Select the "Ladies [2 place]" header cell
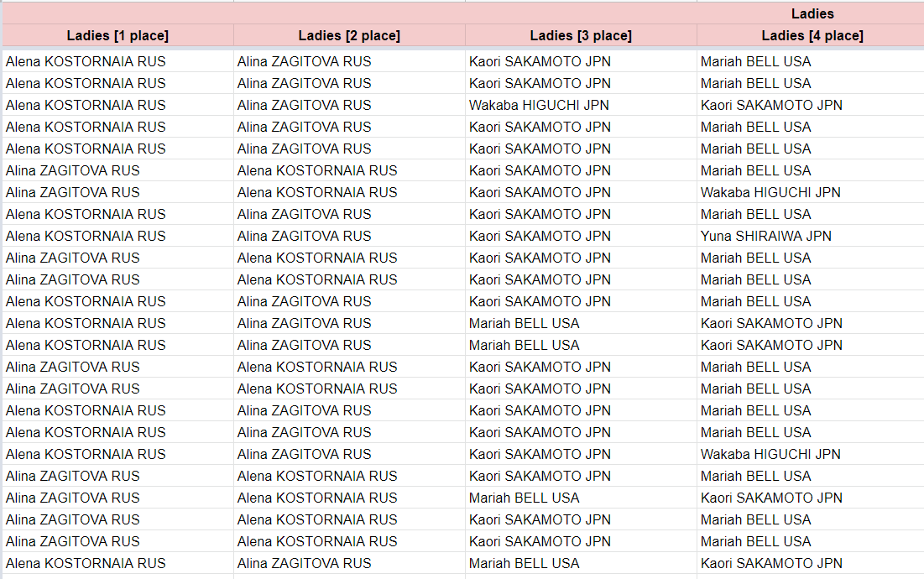The width and height of the screenshot is (924, 579). pos(349,35)
